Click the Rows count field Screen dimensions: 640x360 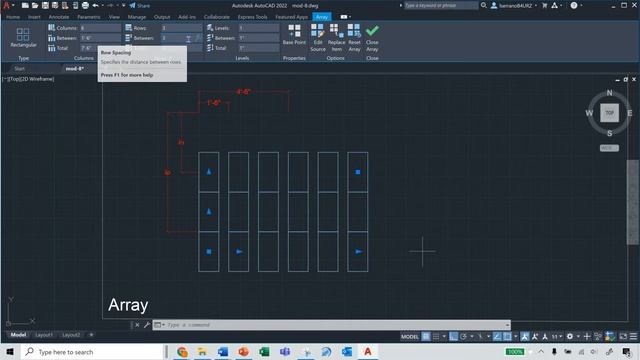click(182, 28)
